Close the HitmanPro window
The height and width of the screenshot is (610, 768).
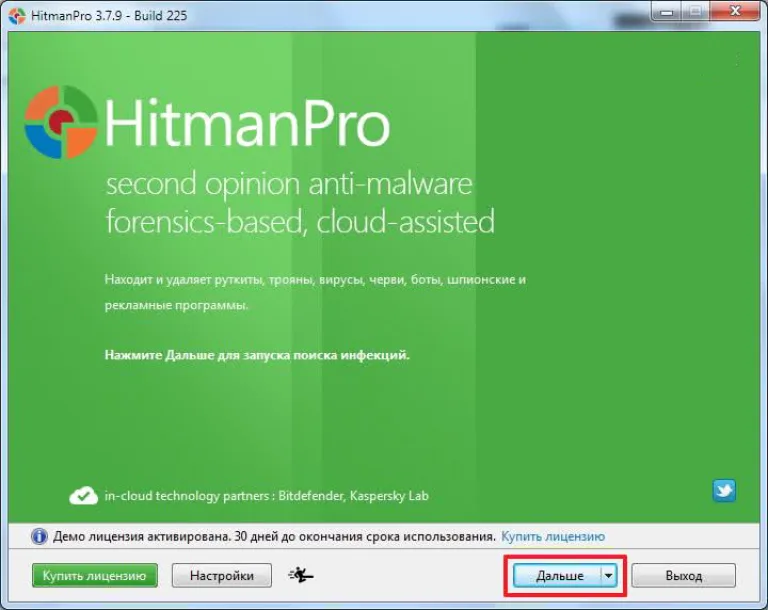[x=735, y=11]
